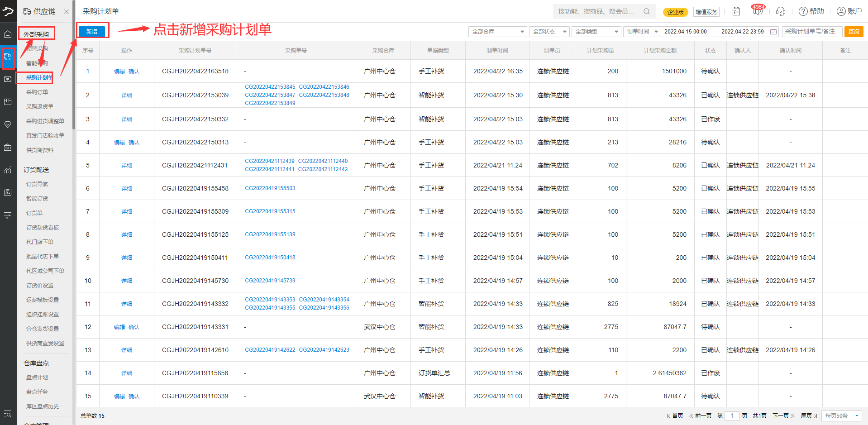Open 直发门店验收单 in sidebar
The height and width of the screenshot is (425, 868).
pos(45,136)
